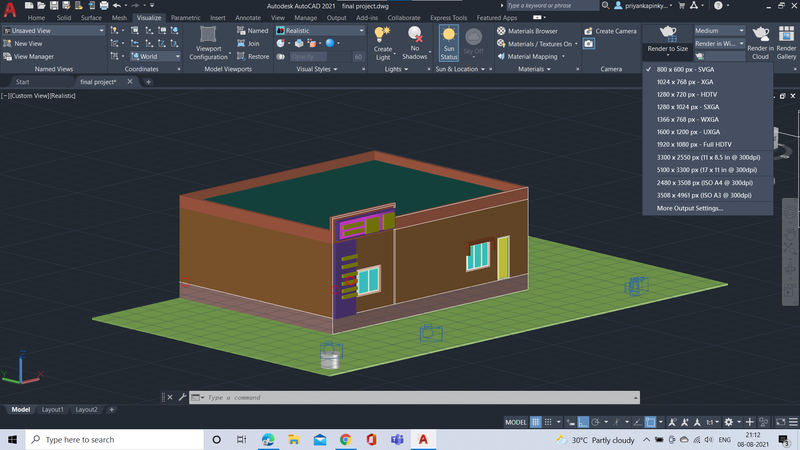Open the Start drawing tab

coord(22,82)
